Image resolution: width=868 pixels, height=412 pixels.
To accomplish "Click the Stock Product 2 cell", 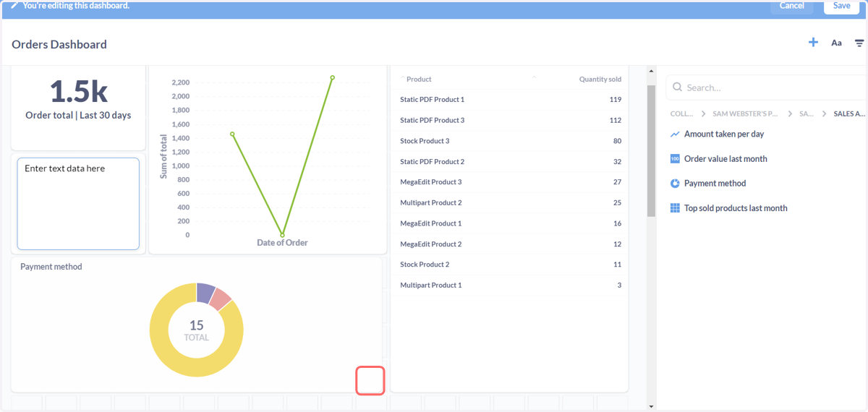I will point(425,265).
